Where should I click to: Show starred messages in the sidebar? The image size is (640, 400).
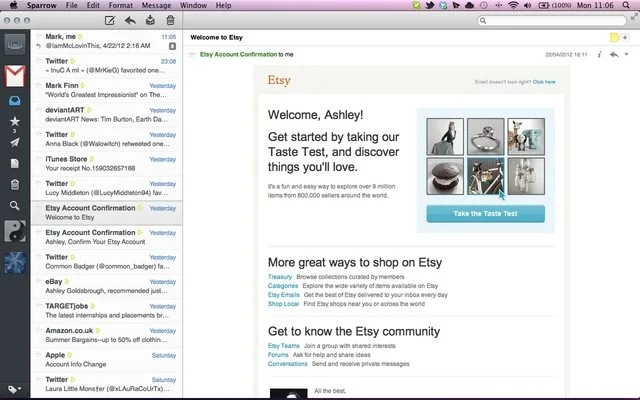point(15,121)
